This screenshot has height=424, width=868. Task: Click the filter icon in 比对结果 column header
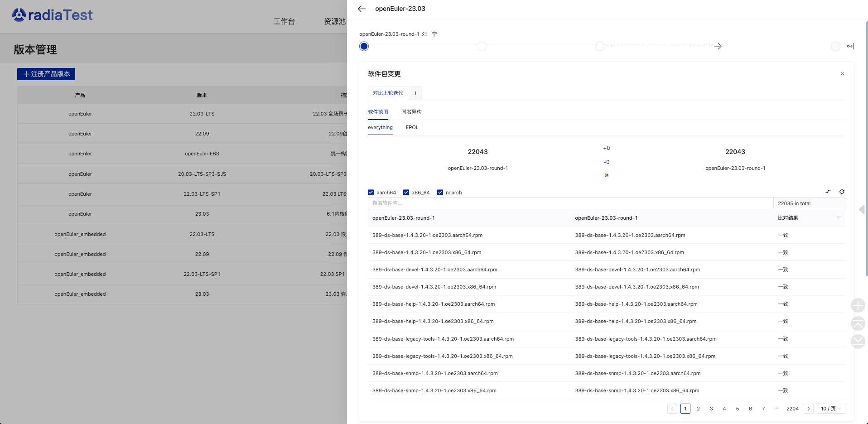tap(838, 218)
